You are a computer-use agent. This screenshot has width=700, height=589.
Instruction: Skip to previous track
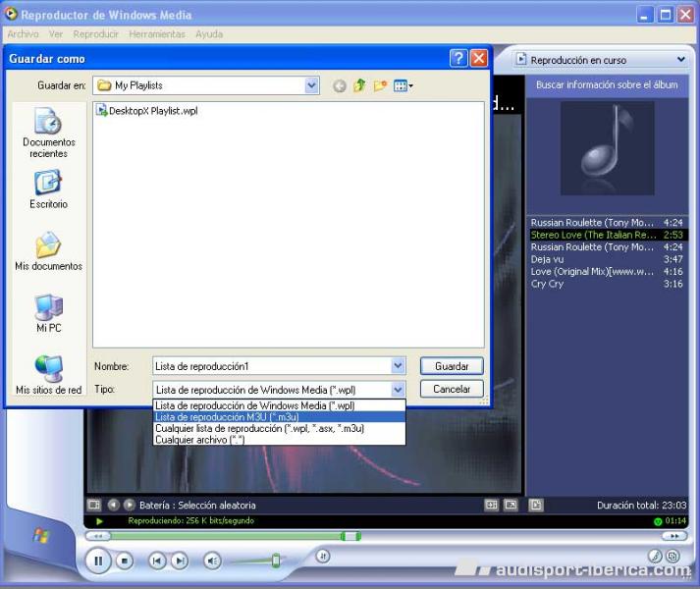point(157,561)
